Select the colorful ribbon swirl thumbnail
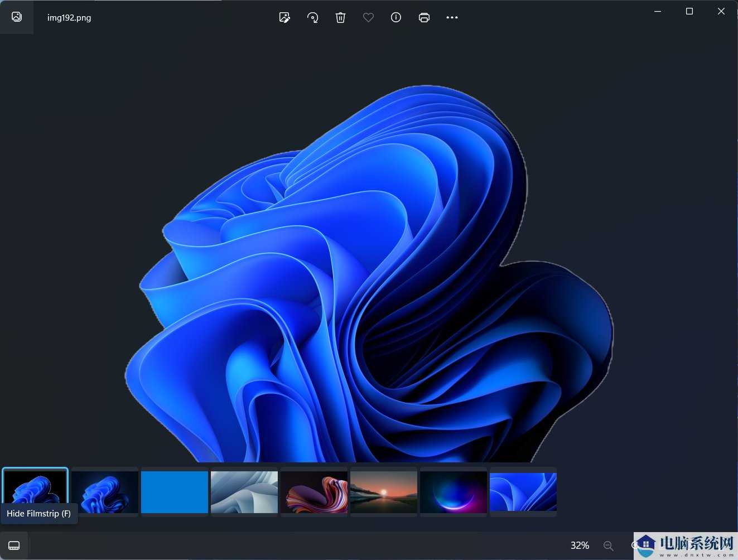The width and height of the screenshot is (738, 560). pos(314,492)
